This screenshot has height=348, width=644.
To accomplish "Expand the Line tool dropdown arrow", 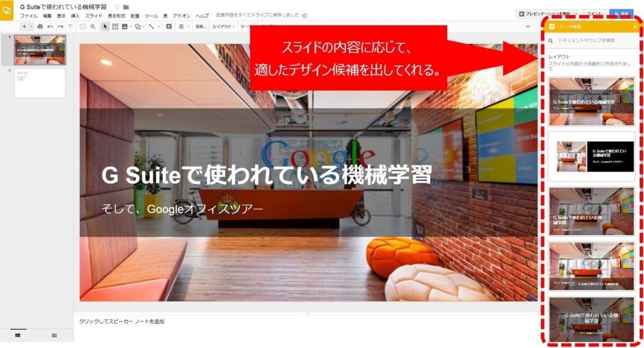I will pyautogui.click(x=158, y=26).
